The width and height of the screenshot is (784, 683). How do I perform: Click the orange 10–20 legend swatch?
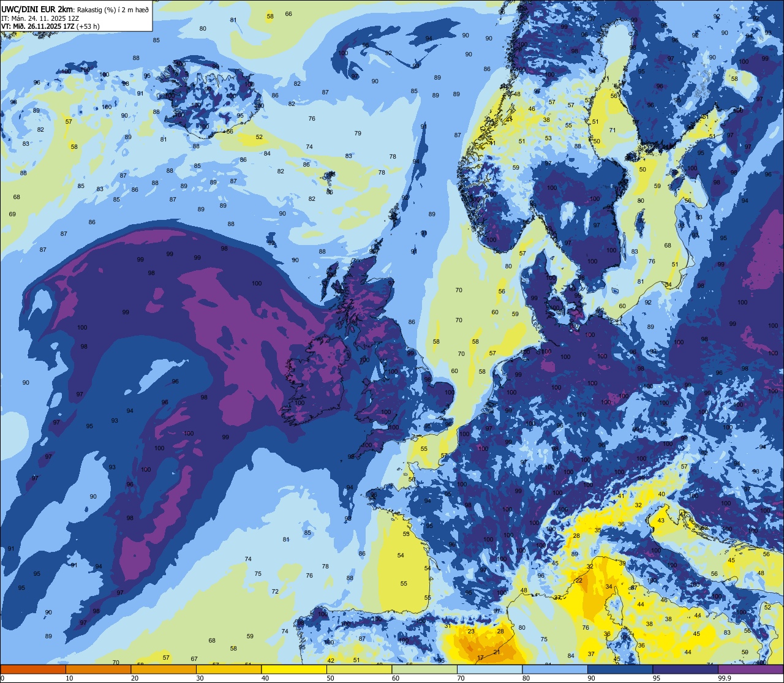[98, 670]
